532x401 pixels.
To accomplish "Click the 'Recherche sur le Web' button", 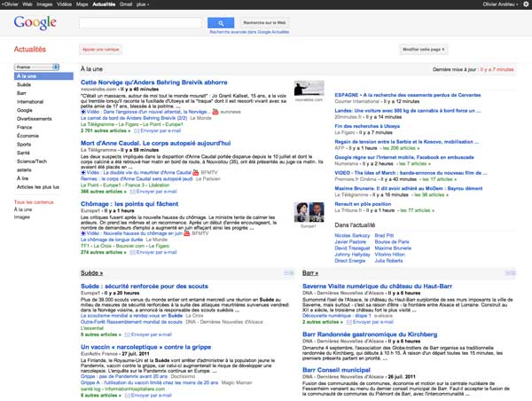I will (x=262, y=22).
